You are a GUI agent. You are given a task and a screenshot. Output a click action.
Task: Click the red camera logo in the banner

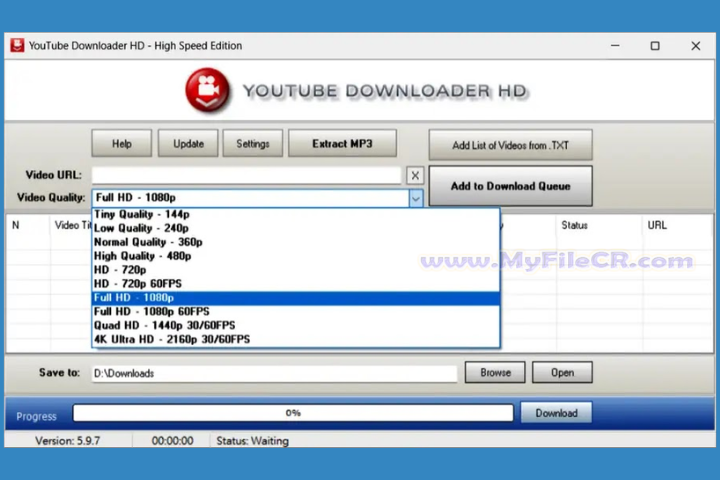[208, 90]
